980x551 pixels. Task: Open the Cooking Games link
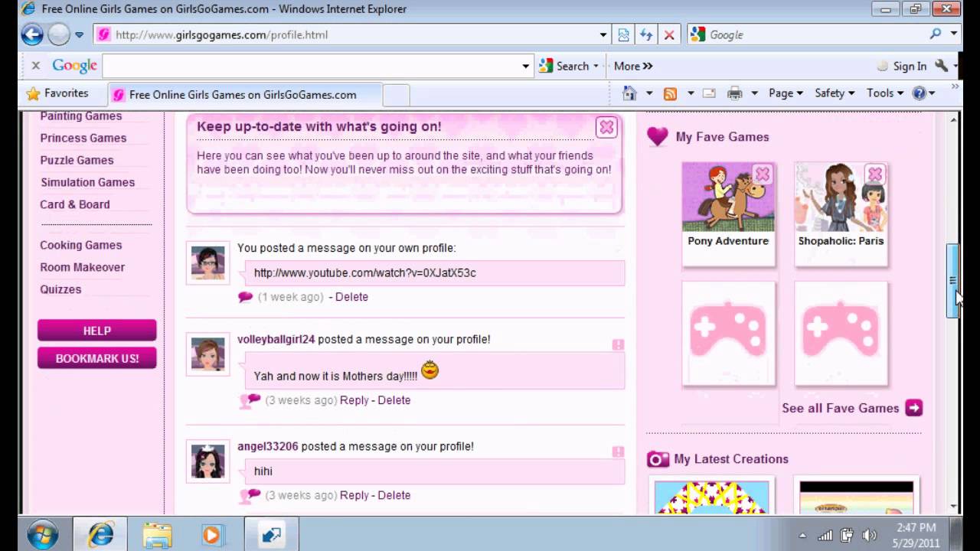click(x=81, y=245)
